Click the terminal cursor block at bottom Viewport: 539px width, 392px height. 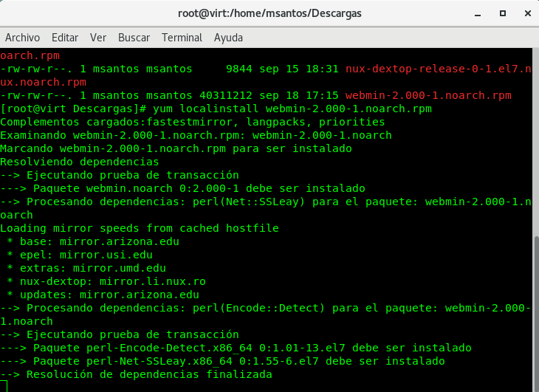pos(4,386)
